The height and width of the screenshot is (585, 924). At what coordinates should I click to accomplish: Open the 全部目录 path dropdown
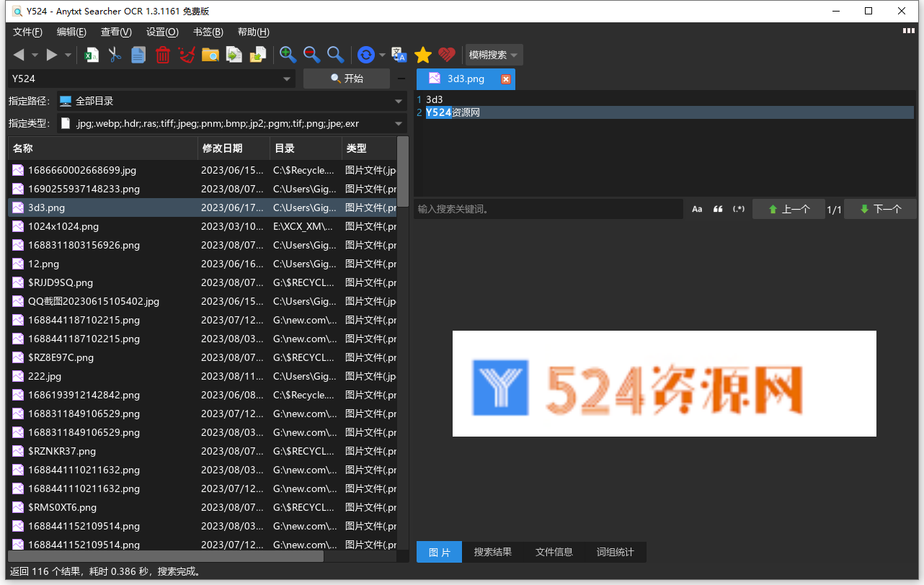pos(232,101)
